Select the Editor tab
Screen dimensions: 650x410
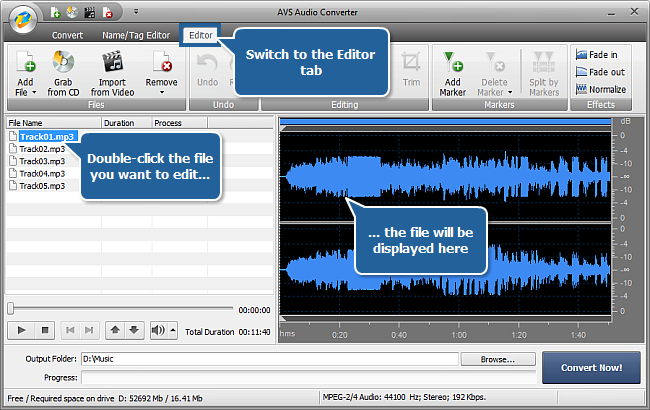click(201, 35)
